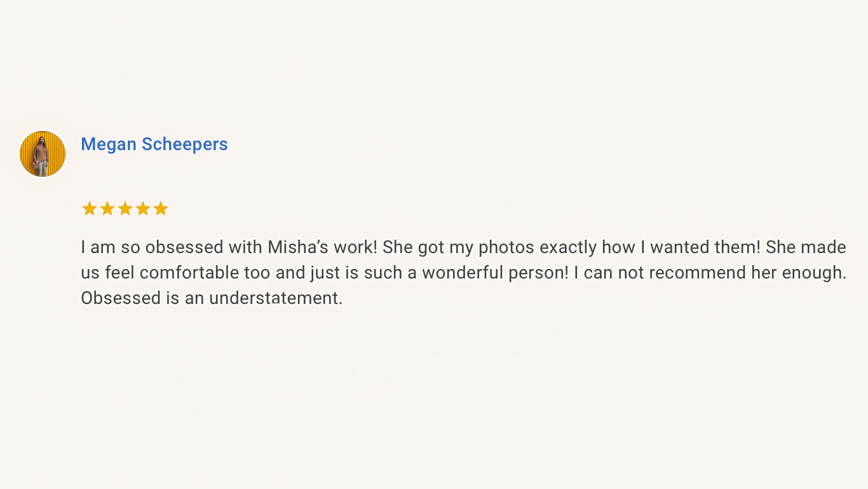This screenshot has height=489, width=868.
Task: Select the middle third rating star
Action: (125, 209)
